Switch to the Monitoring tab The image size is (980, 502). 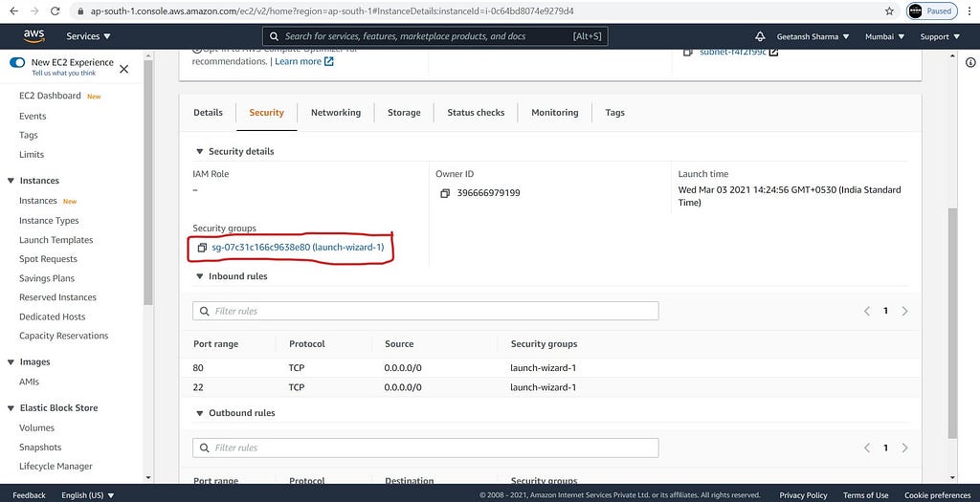554,113
